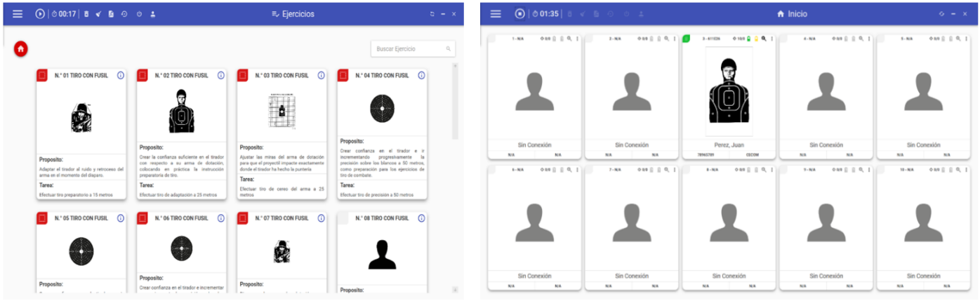Open hamburger menu in the Inicio window

(496, 14)
